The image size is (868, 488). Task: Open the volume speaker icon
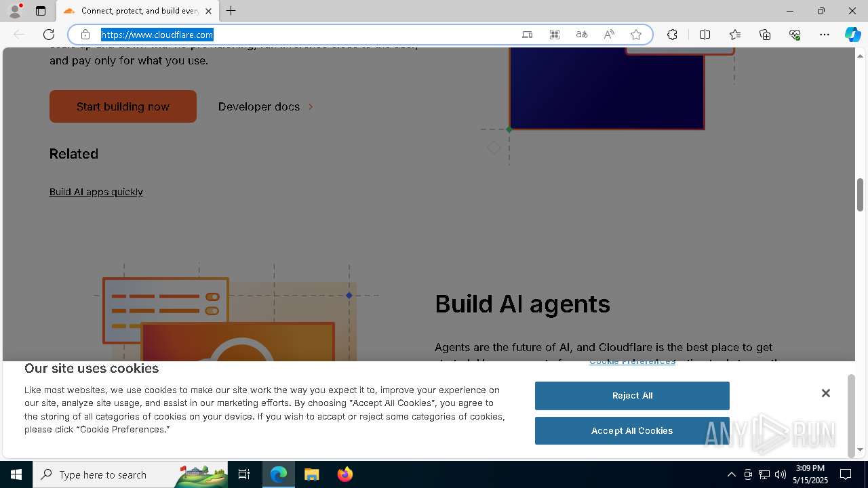click(781, 474)
